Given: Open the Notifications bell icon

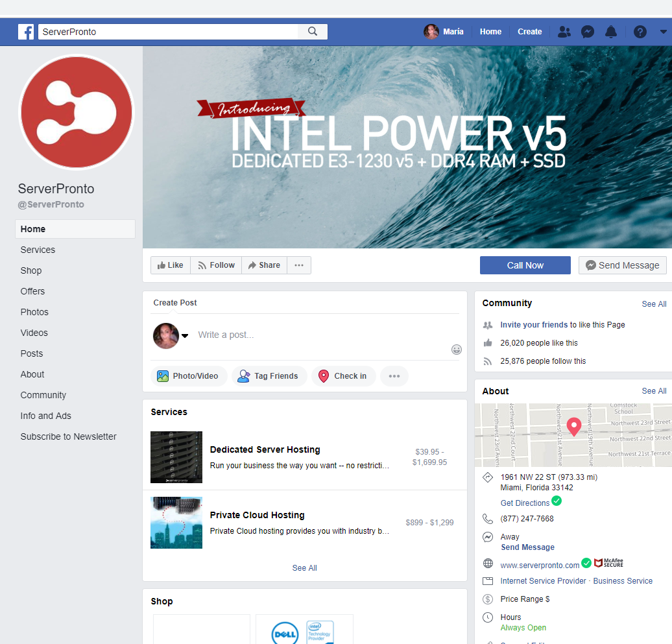Looking at the screenshot, I should click(x=611, y=32).
